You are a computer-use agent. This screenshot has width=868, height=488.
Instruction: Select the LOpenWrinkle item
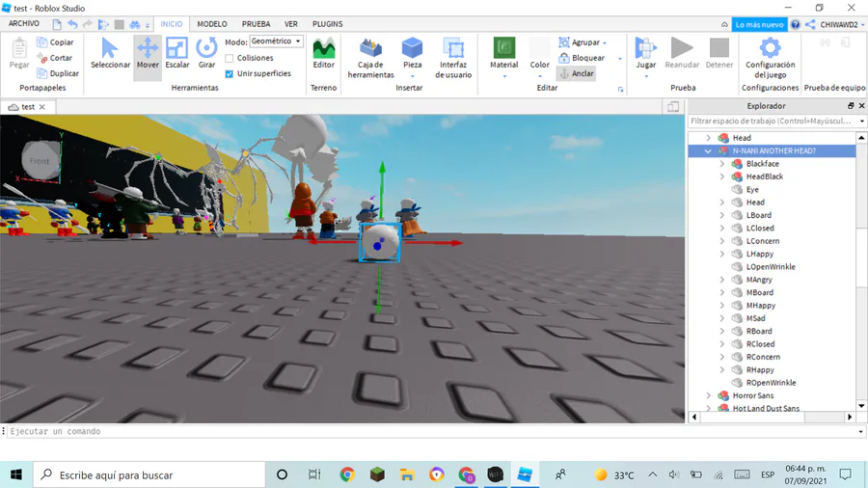click(771, 267)
